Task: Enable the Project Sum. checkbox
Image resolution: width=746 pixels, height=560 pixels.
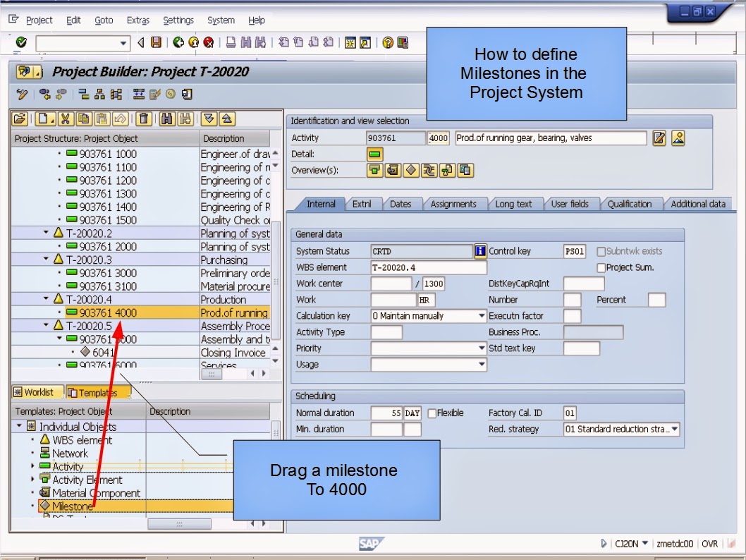Action: click(601, 267)
